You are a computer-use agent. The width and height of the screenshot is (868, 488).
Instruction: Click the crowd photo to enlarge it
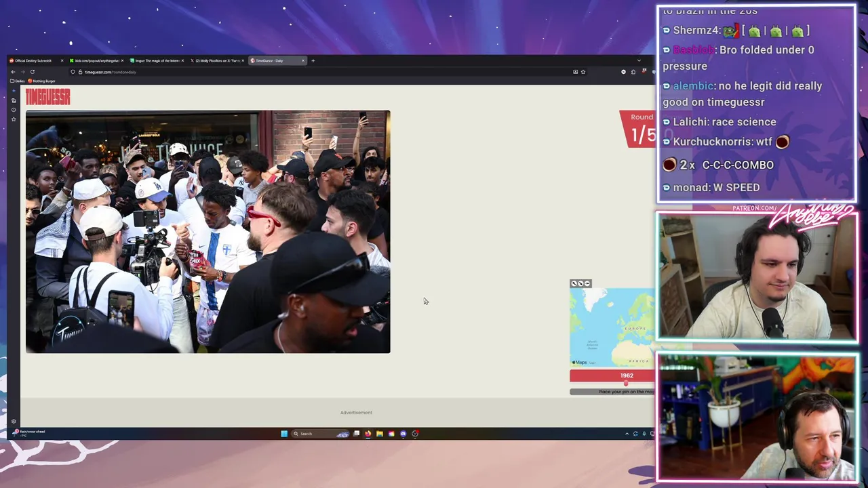click(x=208, y=232)
